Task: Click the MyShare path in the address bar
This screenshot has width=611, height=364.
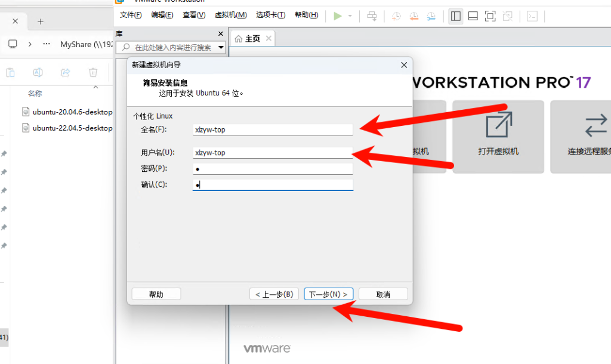Action: pyautogui.click(x=87, y=44)
